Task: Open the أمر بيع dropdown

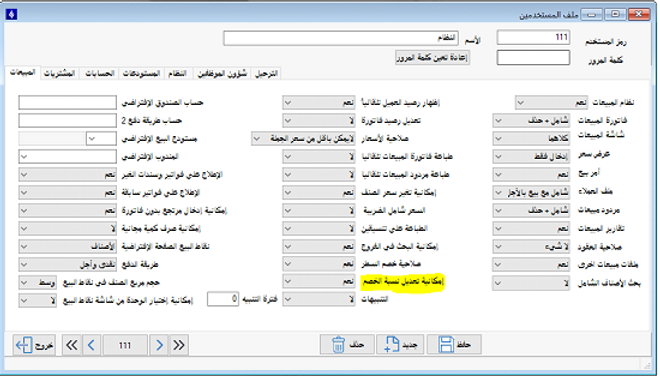Action: (531, 174)
